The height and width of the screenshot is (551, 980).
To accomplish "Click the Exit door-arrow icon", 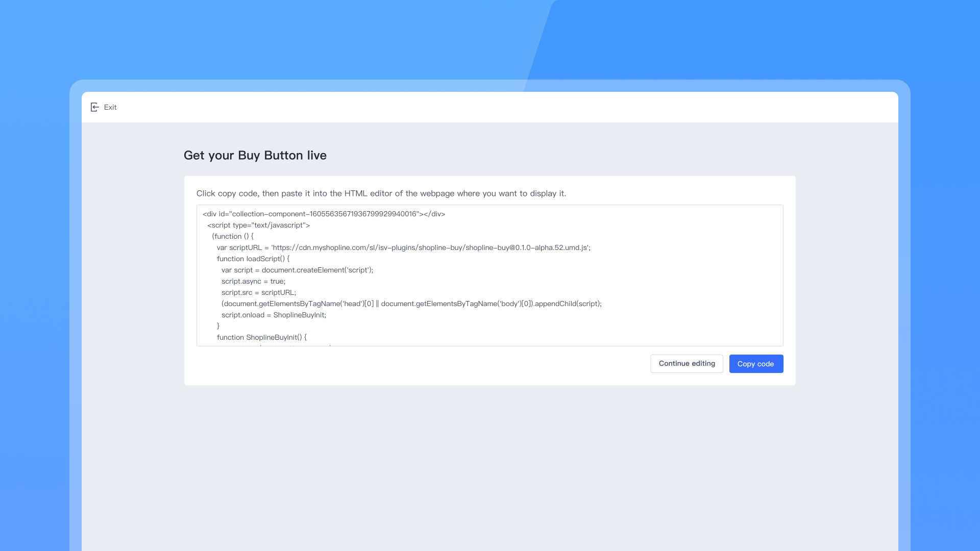I will click(x=94, y=107).
